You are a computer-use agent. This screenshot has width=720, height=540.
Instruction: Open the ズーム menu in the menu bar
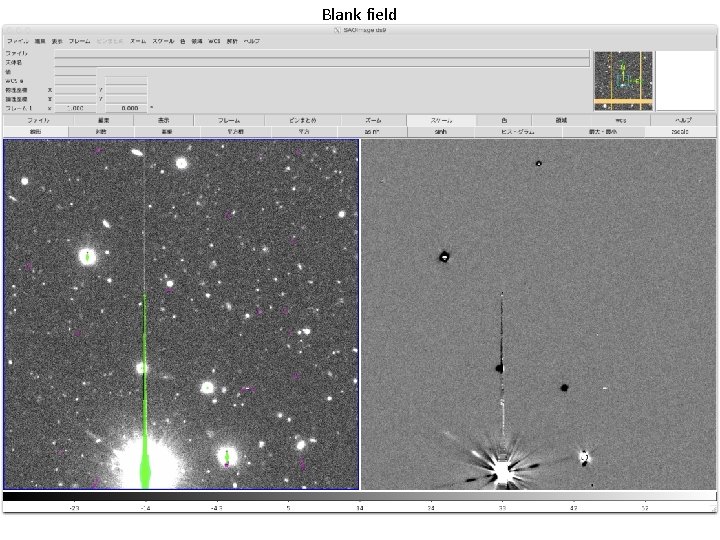pyautogui.click(x=138, y=41)
